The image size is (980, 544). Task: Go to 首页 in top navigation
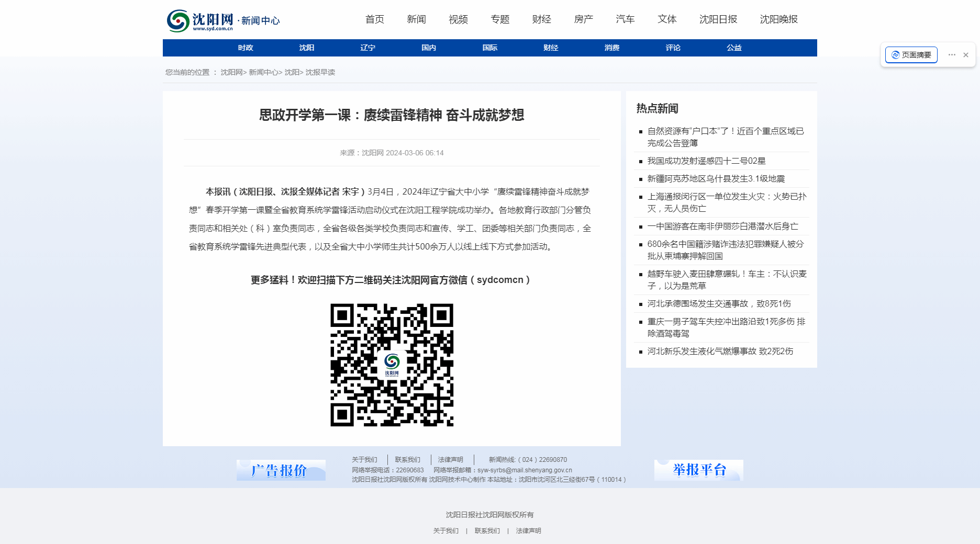374,19
